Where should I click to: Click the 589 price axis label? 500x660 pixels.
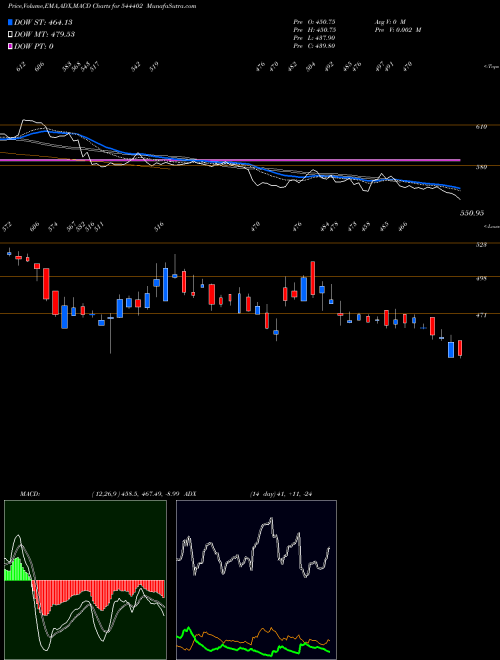tap(482, 167)
